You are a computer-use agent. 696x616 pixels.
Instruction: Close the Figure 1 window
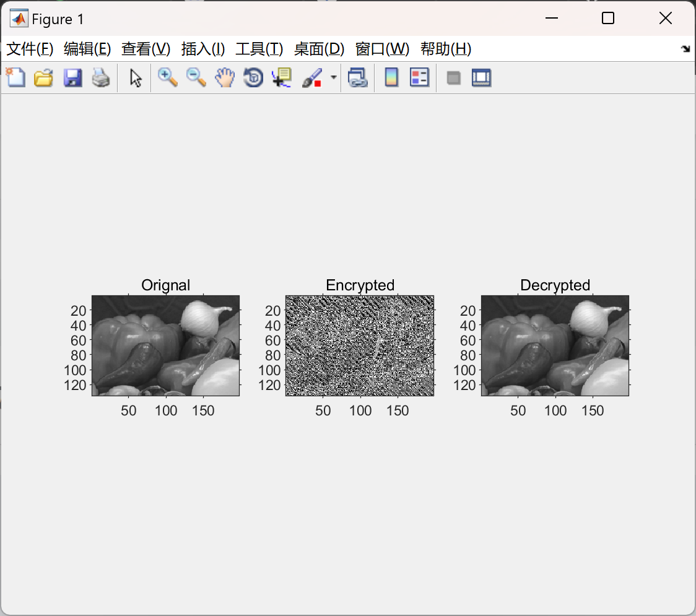pyautogui.click(x=666, y=18)
